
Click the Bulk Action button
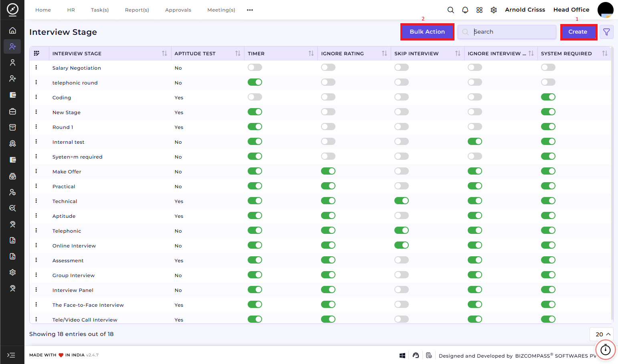click(x=427, y=32)
